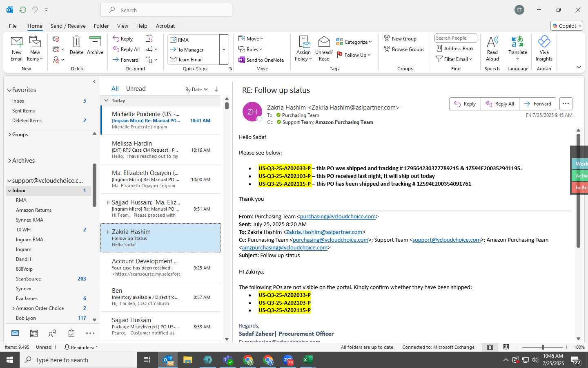Viewport: 588px width, 368px height.
Task: Switch to the Folder tab
Action: click(x=101, y=26)
